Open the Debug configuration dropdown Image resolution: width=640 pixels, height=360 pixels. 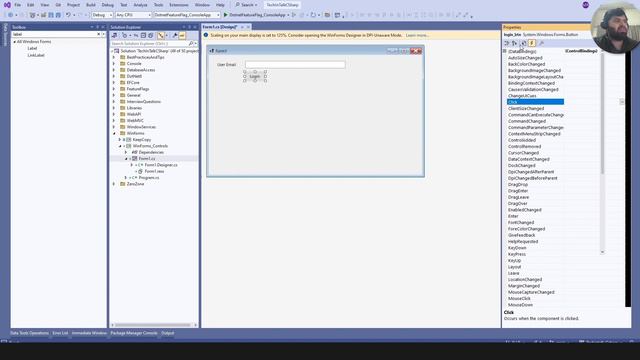102,15
